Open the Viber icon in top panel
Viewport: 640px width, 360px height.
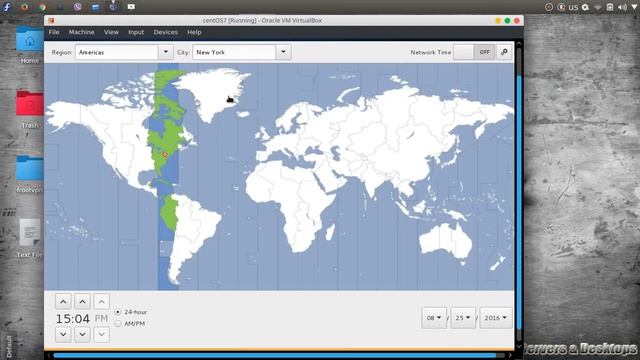click(x=78, y=7)
